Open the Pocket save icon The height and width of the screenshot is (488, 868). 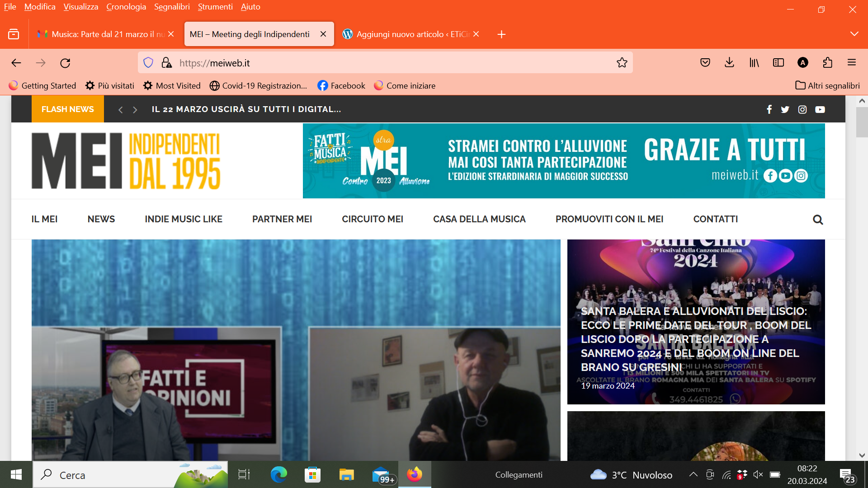point(705,63)
